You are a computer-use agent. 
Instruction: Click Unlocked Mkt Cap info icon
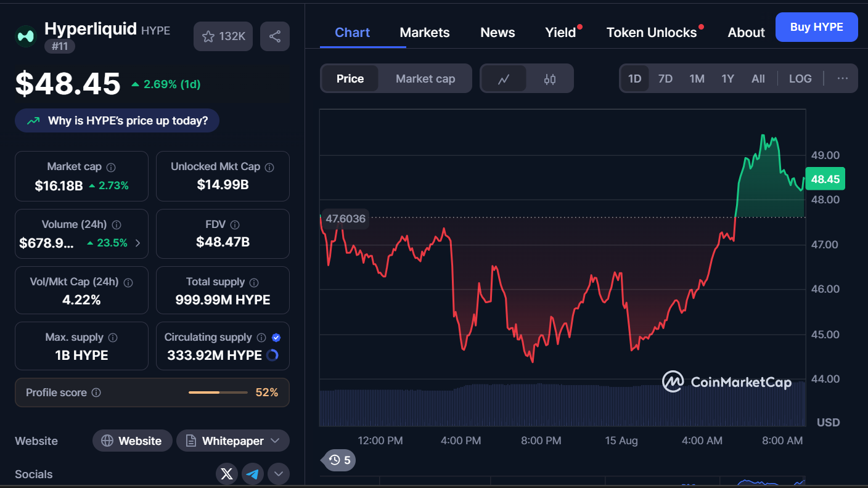pyautogui.click(x=269, y=167)
